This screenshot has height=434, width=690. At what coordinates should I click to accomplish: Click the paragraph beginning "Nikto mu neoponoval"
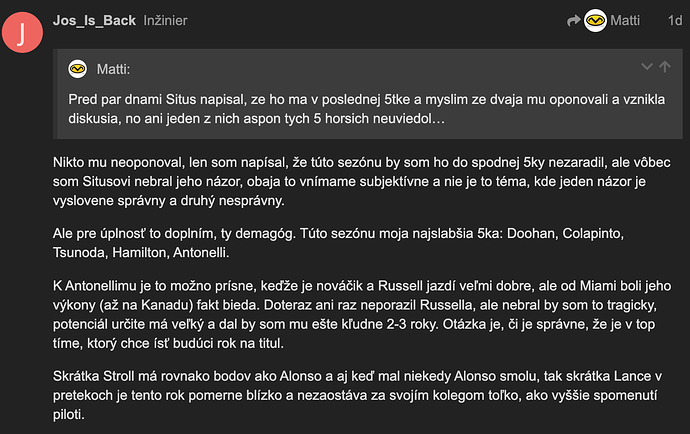[x=361, y=181]
